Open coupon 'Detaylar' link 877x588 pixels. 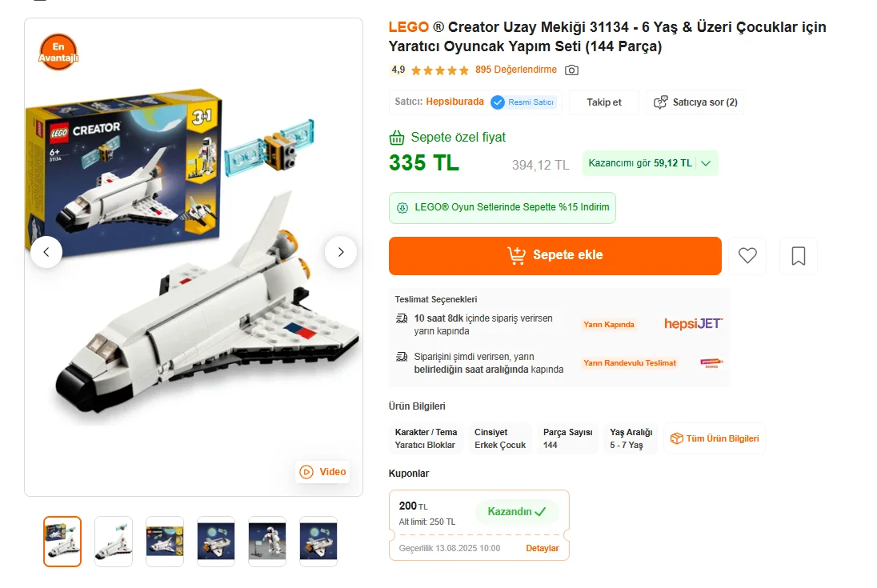(x=542, y=548)
